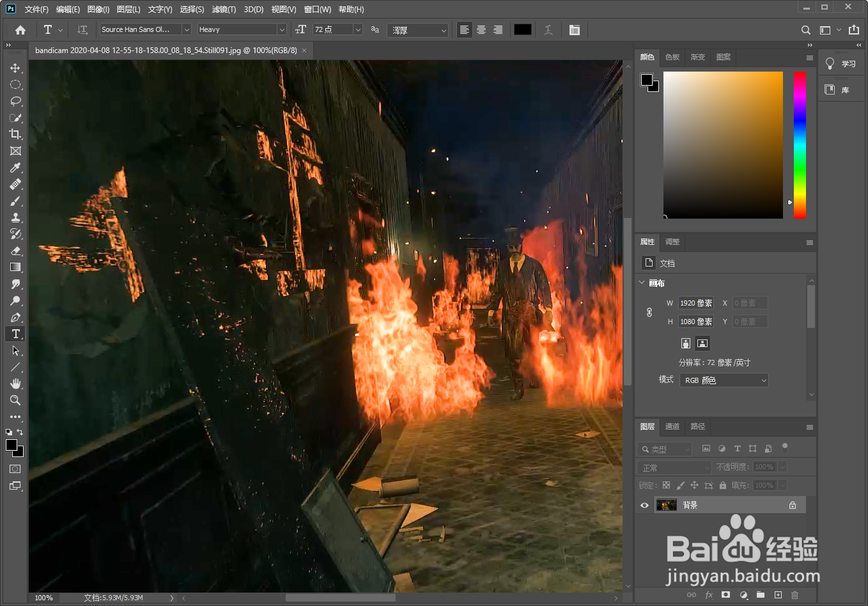Click the canvas width field 1920 像素
The height and width of the screenshot is (606, 868).
click(696, 303)
